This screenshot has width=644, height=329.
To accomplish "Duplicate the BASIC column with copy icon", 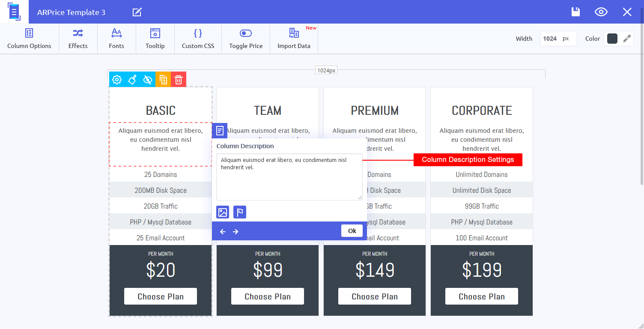I will pyautogui.click(x=163, y=80).
